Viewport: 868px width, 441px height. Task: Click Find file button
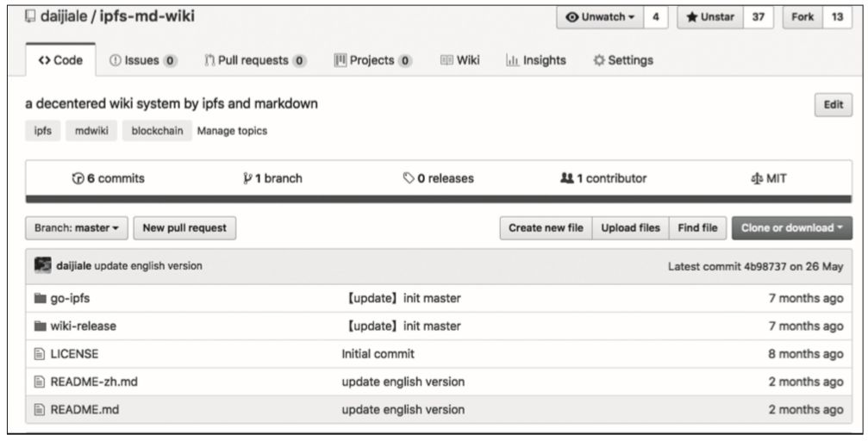pyautogui.click(x=697, y=228)
